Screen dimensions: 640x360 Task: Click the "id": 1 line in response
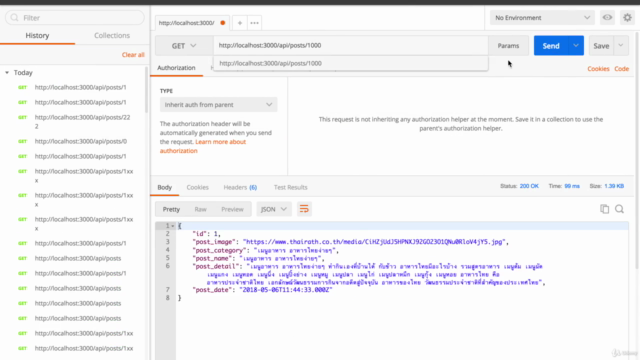click(x=207, y=234)
